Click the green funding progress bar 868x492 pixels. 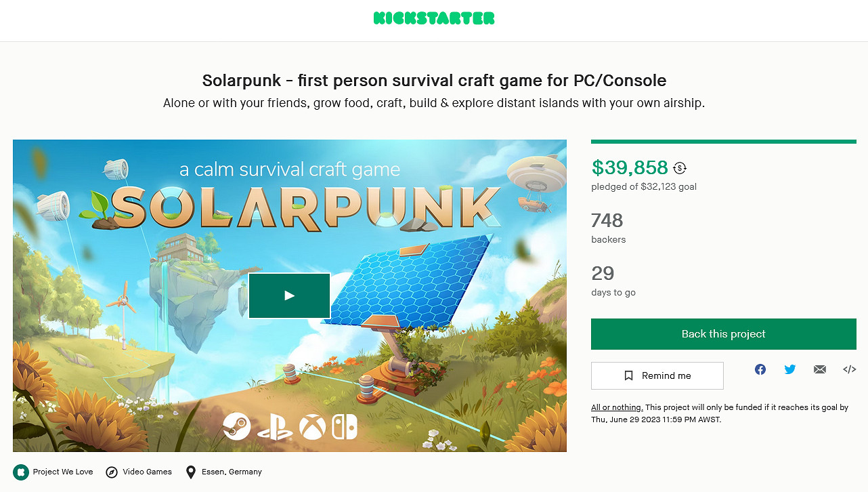723,142
